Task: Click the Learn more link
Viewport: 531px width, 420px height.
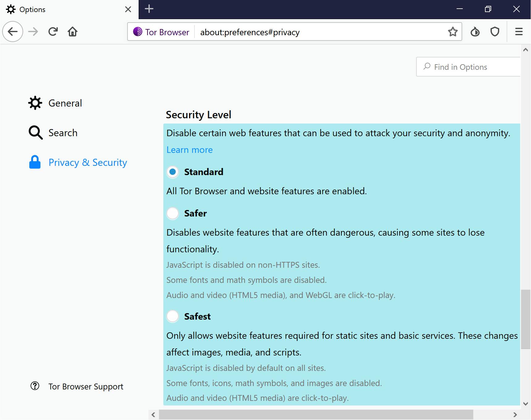Action: (x=190, y=150)
